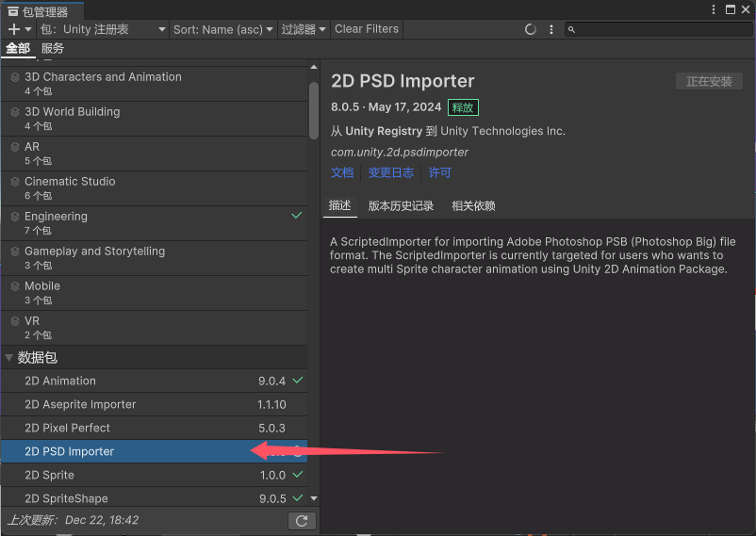Open the three-dot options menu in toolbar
Viewport: 756px width, 536px height.
553,29
